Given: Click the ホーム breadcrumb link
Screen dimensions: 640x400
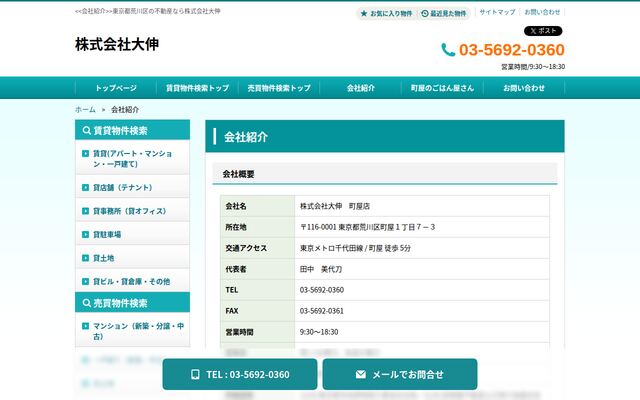Looking at the screenshot, I should (85, 109).
